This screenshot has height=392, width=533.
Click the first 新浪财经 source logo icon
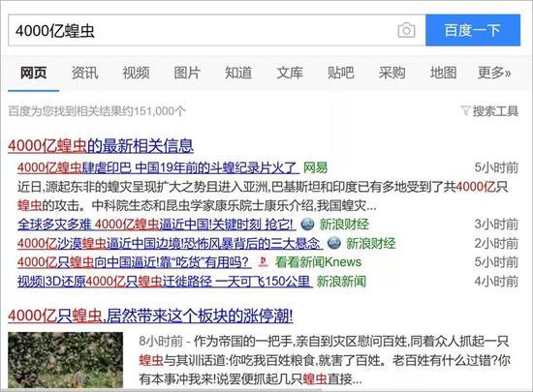(307, 225)
